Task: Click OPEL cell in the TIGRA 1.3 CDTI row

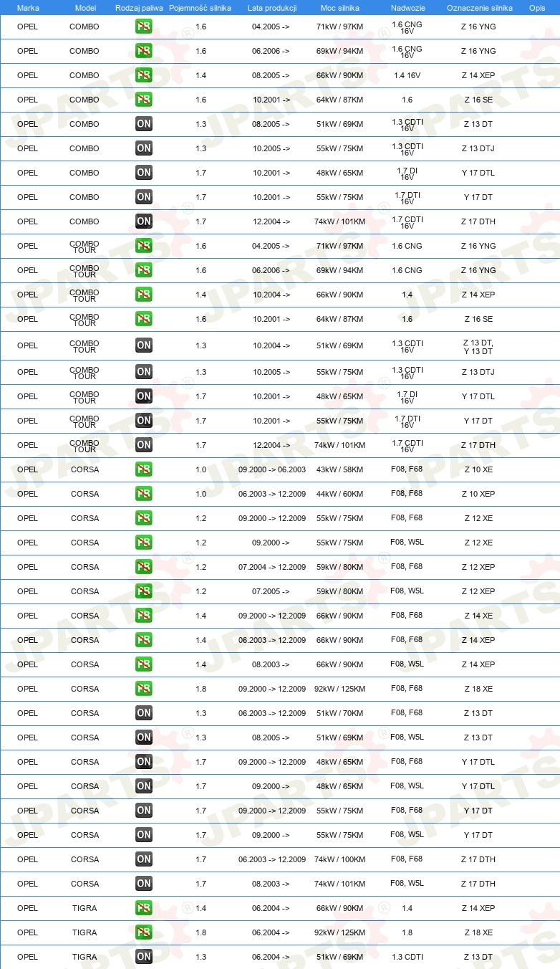Action: coord(27,957)
